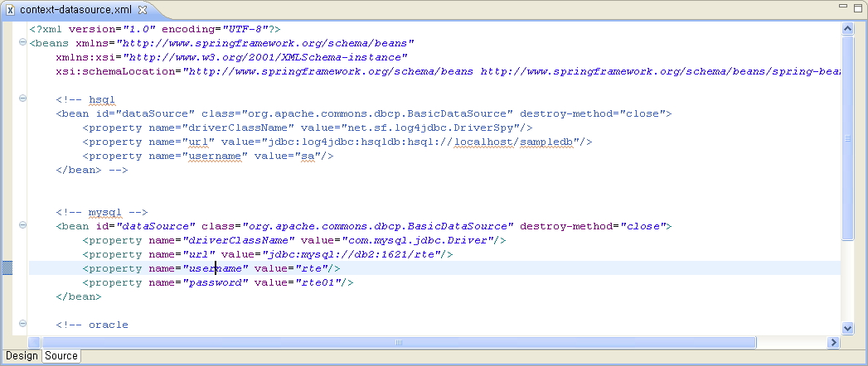Image resolution: width=868 pixels, height=366 pixels.
Task: Switch to the Design tab
Action: [22, 356]
